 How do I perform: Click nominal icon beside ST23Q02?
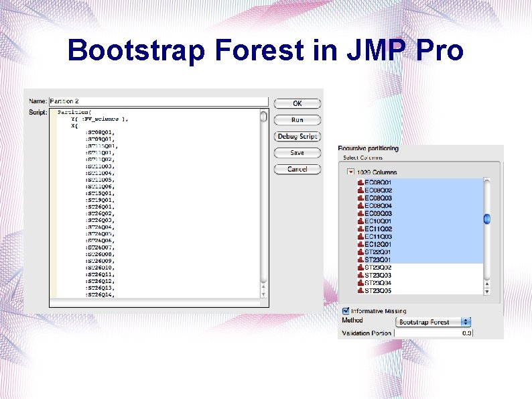tap(360, 268)
